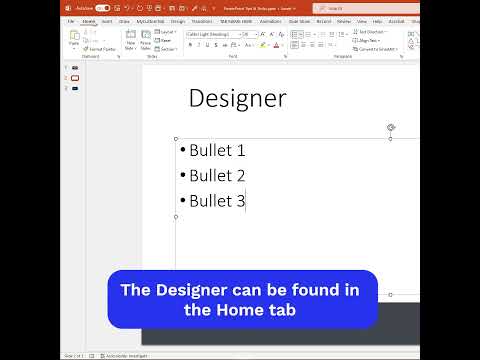Screen dimensions: 480x360
Task: Open the Design tab
Action: [178, 21]
